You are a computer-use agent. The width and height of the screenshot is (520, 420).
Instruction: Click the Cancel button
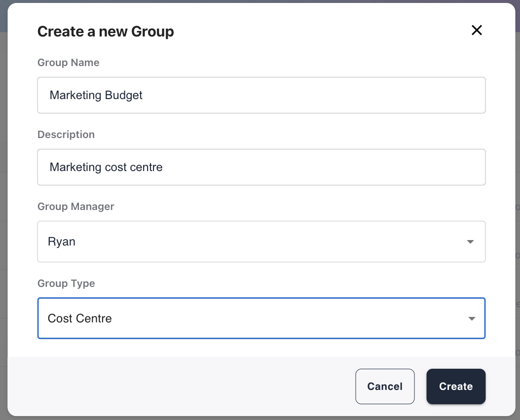(385, 386)
